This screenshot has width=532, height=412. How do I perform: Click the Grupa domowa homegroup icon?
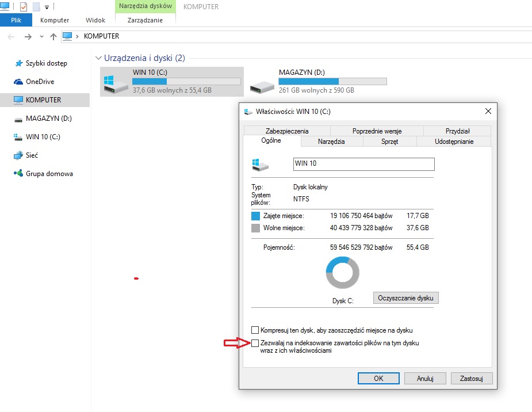click(18, 173)
